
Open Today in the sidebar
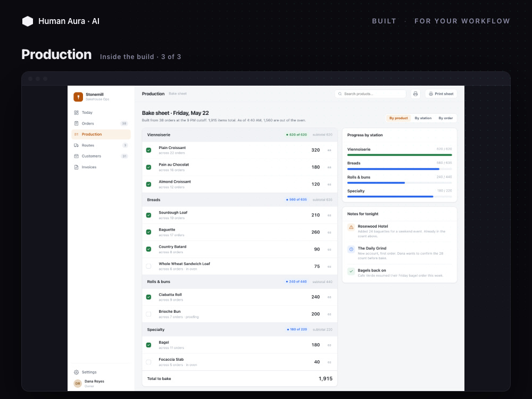tap(101, 113)
